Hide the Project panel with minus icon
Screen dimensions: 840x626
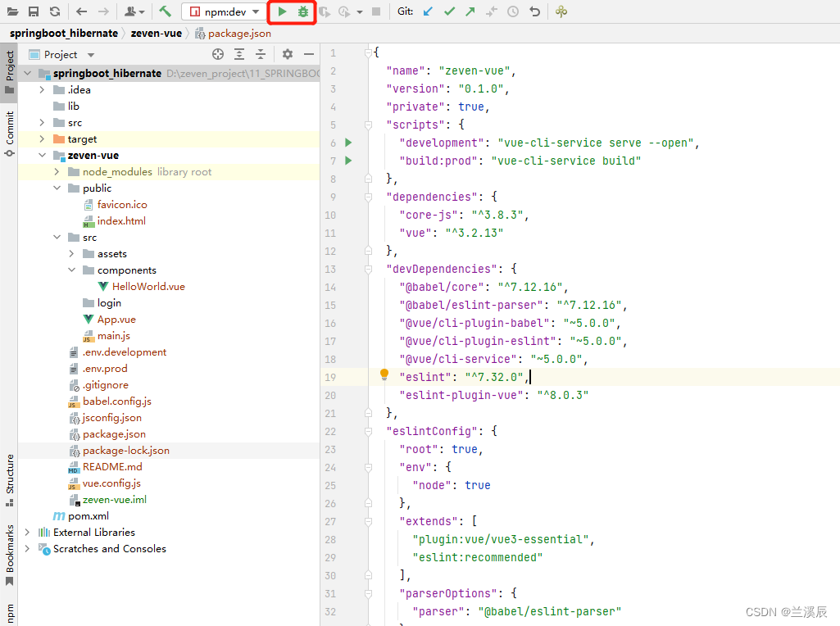coord(309,54)
